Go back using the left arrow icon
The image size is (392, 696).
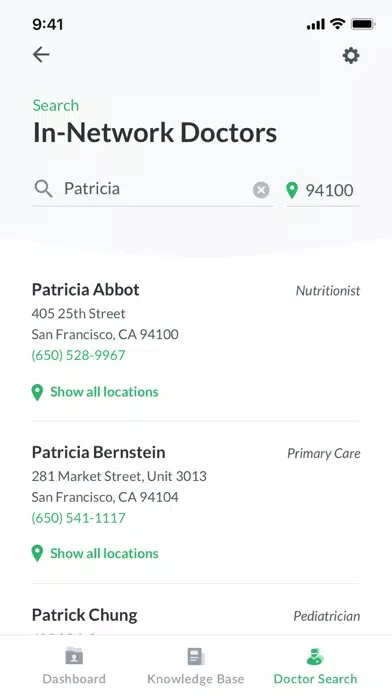point(41,55)
